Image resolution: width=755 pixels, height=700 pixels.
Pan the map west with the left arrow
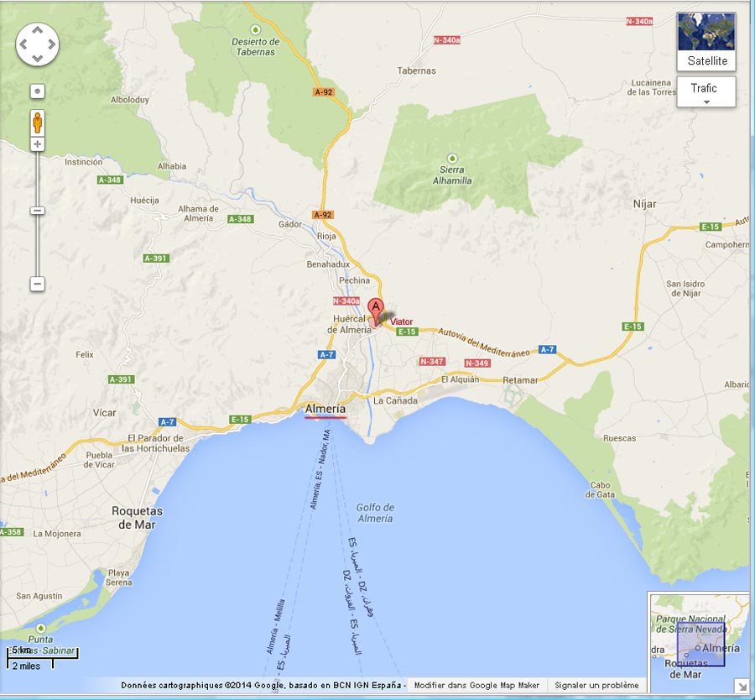[23, 44]
